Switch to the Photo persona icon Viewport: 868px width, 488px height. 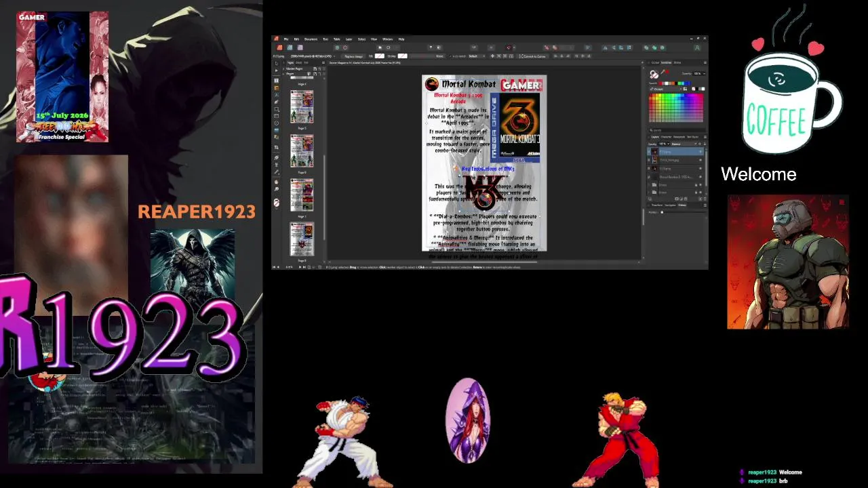(300, 47)
